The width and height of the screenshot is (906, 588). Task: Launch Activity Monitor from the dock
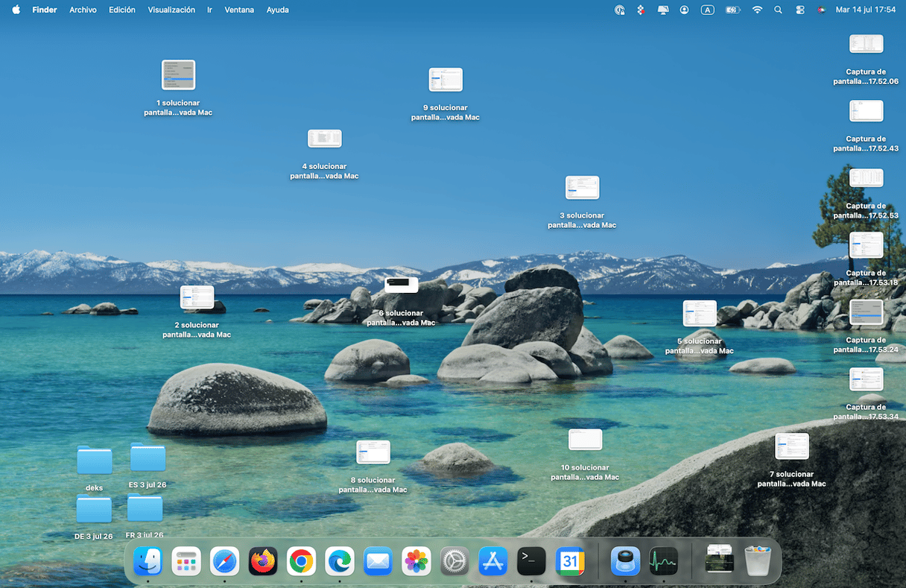[x=663, y=561]
